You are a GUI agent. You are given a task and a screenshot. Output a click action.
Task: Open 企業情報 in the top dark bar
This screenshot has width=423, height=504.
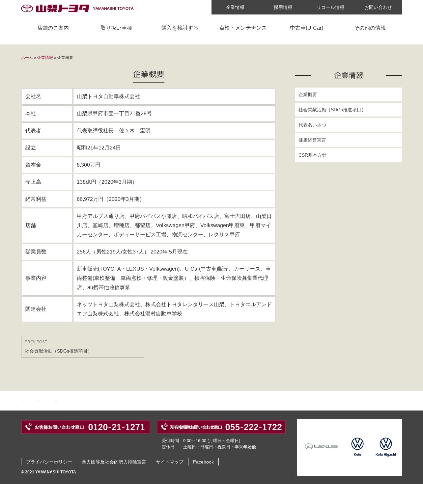pyautogui.click(x=235, y=7)
